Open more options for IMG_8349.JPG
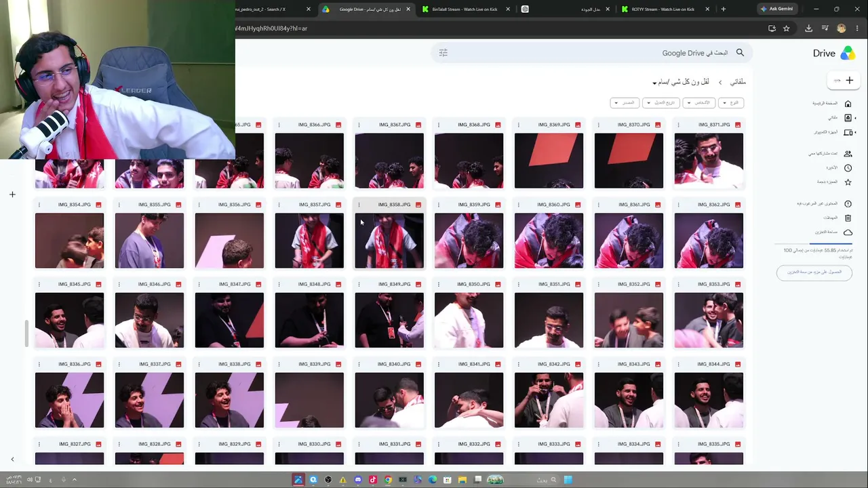Viewport: 868px width, 488px height. pyautogui.click(x=358, y=285)
